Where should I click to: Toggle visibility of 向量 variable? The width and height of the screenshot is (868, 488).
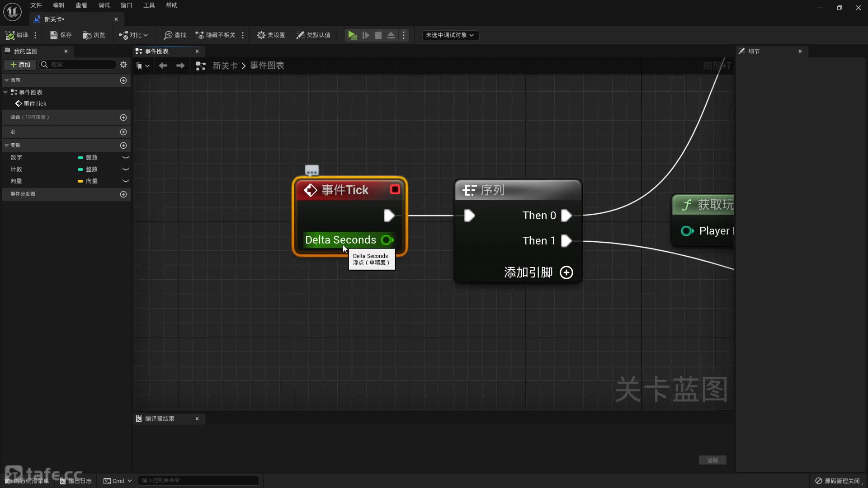click(125, 181)
